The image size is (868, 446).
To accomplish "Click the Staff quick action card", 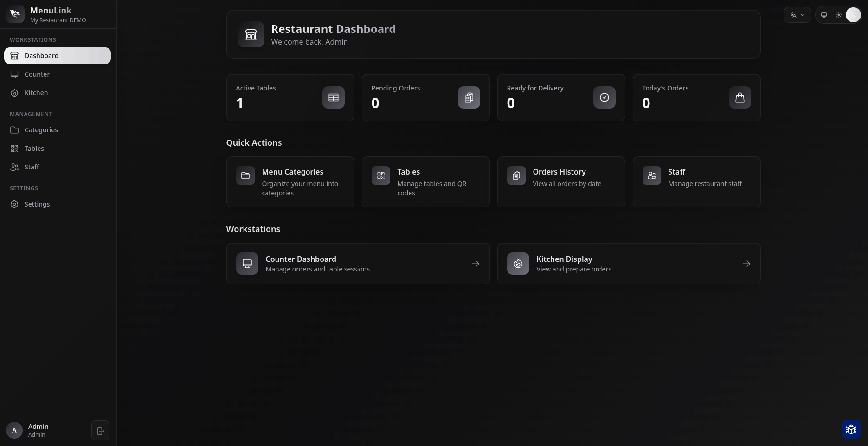I will [696, 182].
